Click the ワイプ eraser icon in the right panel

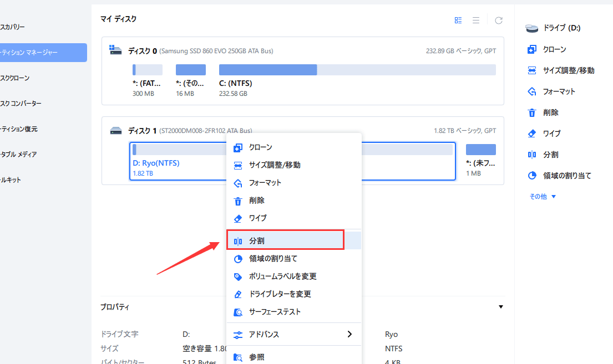click(x=532, y=134)
